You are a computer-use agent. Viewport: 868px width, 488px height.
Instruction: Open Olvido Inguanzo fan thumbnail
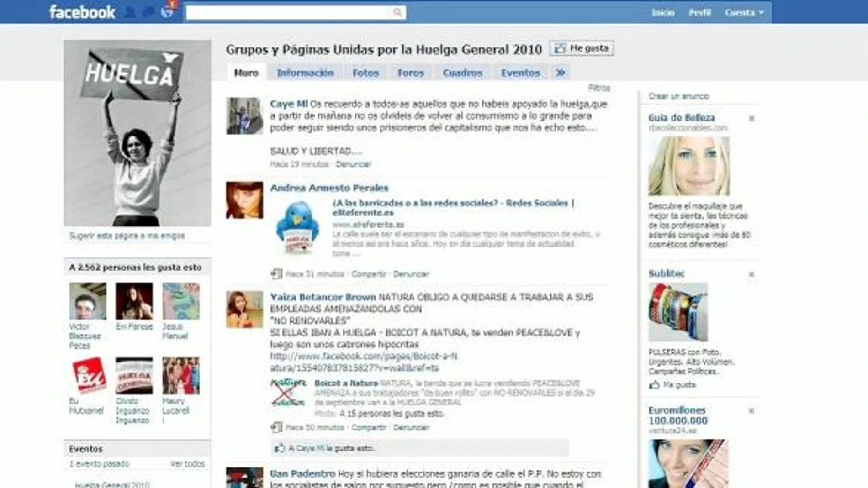134,376
